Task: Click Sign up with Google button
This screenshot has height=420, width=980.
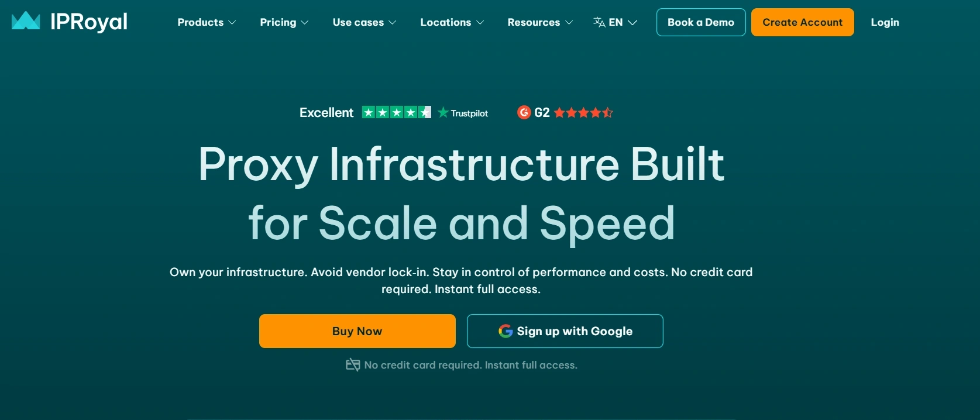Action: (x=565, y=331)
